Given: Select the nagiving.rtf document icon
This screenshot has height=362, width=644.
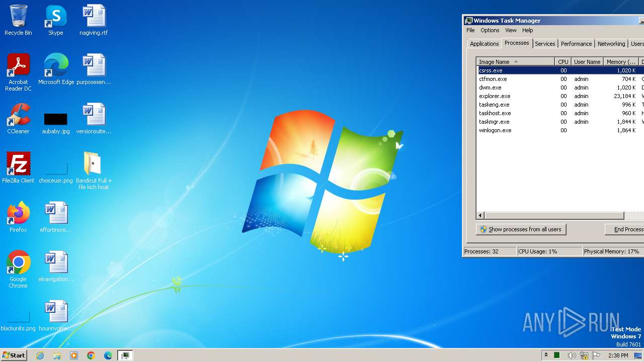Looking at the screenshot, I should tap(94, 20).
